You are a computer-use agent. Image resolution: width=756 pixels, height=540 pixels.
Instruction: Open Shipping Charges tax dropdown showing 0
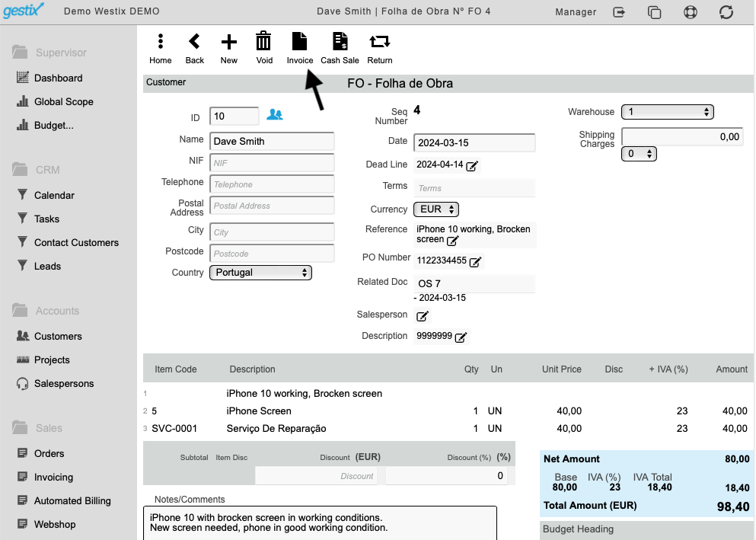[x=639, y=154]
